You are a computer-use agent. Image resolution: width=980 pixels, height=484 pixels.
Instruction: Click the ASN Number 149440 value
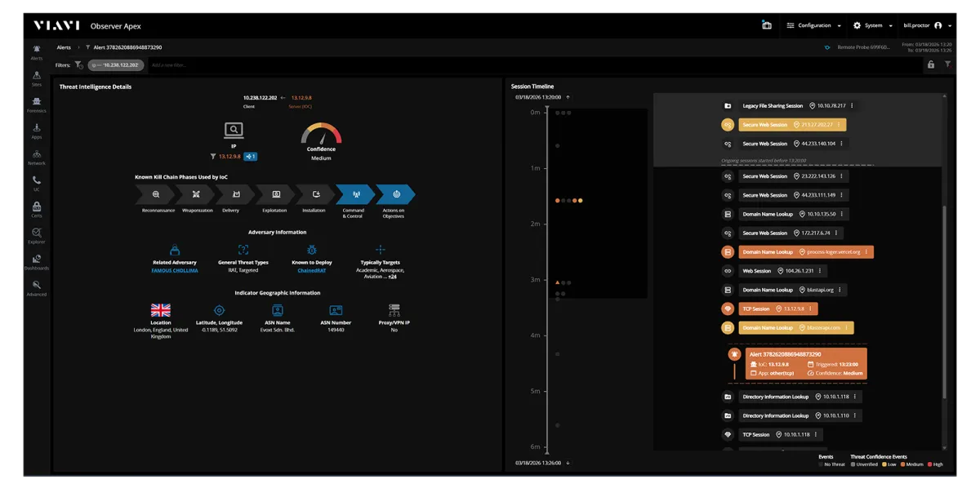tap(335, 330)
